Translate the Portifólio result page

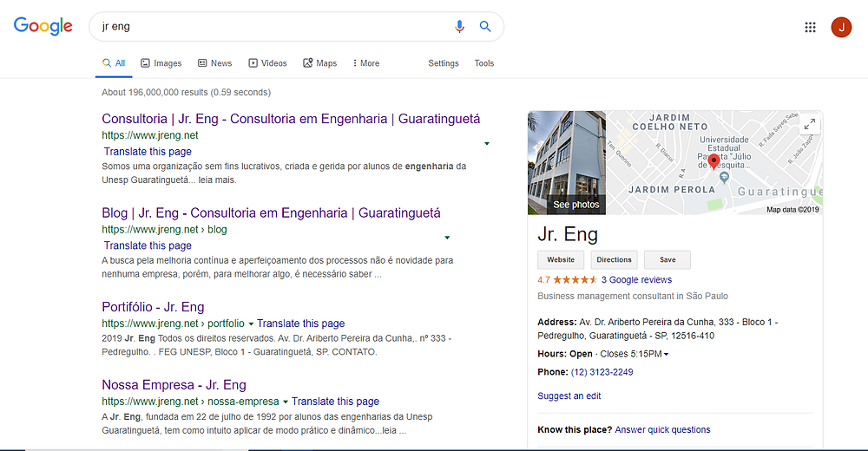point(300,324)
